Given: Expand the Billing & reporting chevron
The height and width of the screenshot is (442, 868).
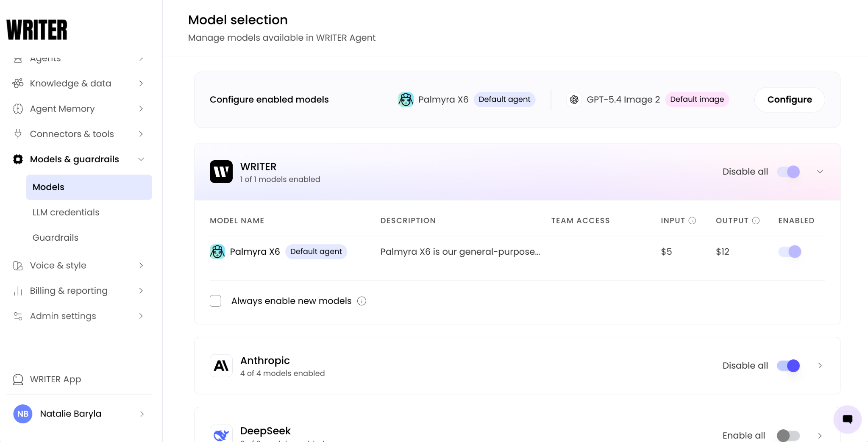Looking at the screenshot, I should coord(141,291).
